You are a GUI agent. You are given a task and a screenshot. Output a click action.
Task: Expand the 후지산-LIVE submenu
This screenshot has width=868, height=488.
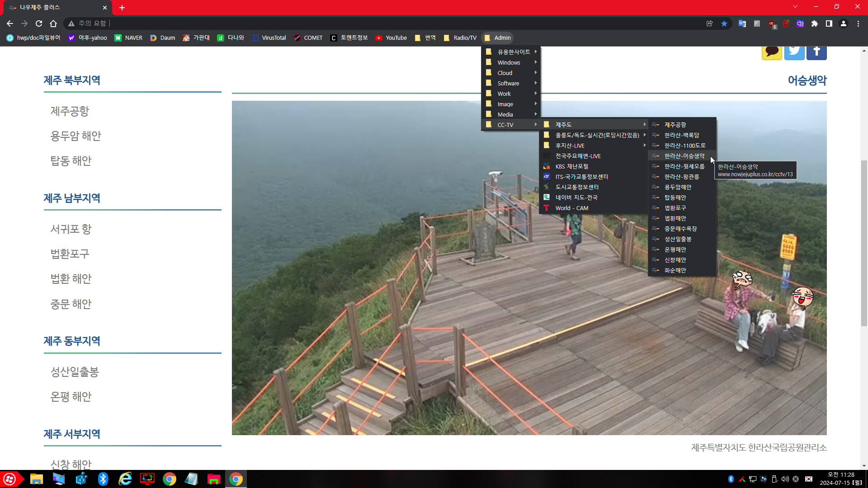tap(594, 145)
